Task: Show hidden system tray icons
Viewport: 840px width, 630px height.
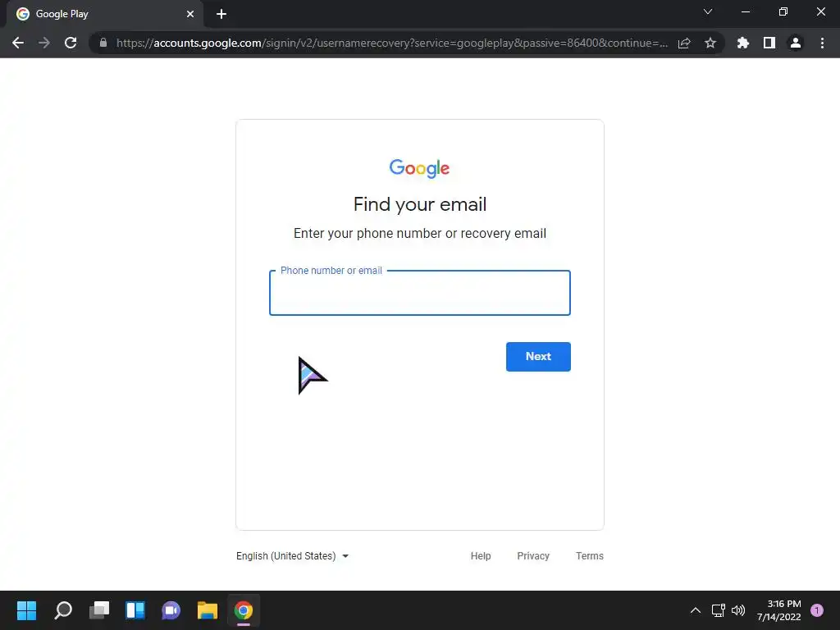Action: pyautogui.click(x=696, y=610)
